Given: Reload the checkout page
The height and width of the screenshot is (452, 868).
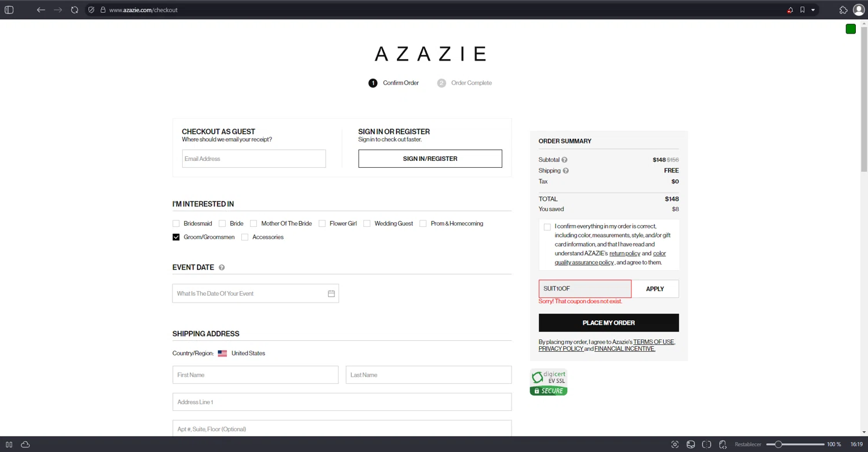Looking at the screenshot, I should [x=75, y=10].
